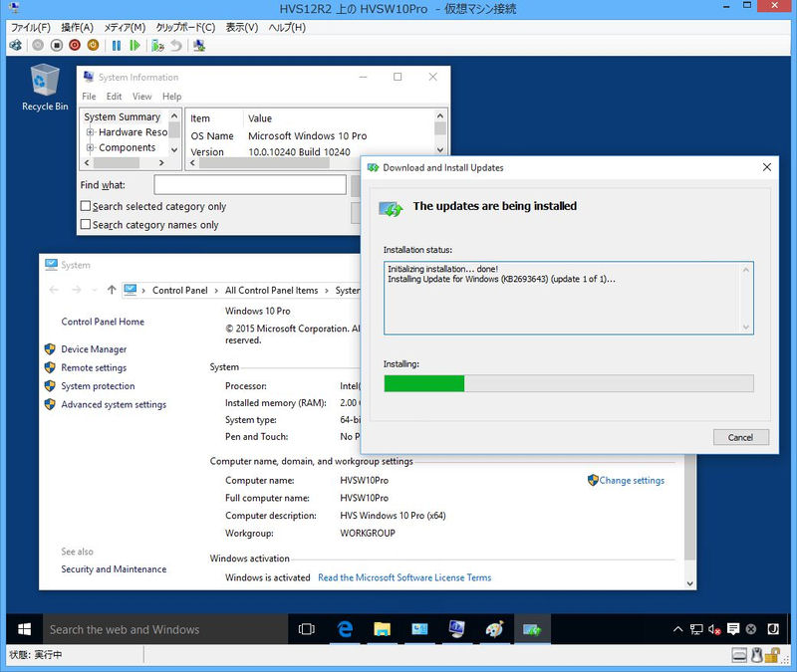Click the mouse status icon in status bar
This screenshot has width=797, height=672.
pos(757,656)
